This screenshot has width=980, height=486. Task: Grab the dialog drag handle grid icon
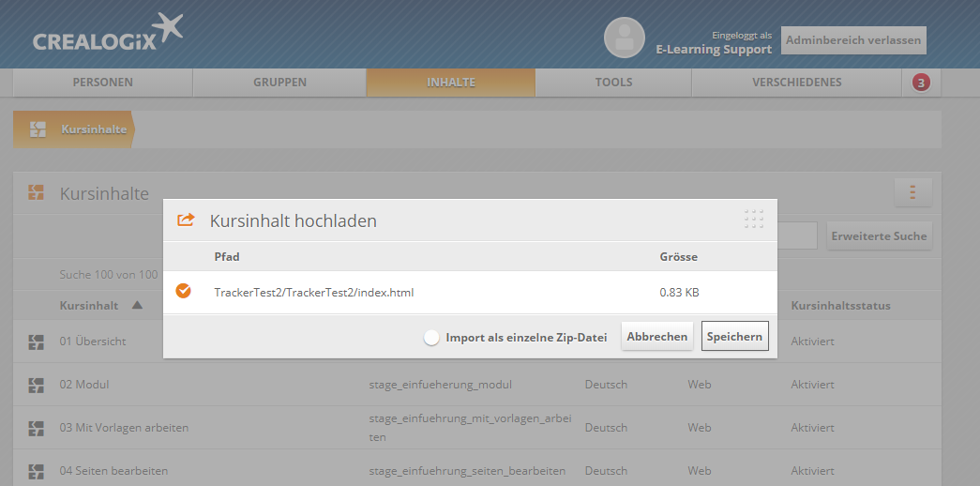coord(754,220)
